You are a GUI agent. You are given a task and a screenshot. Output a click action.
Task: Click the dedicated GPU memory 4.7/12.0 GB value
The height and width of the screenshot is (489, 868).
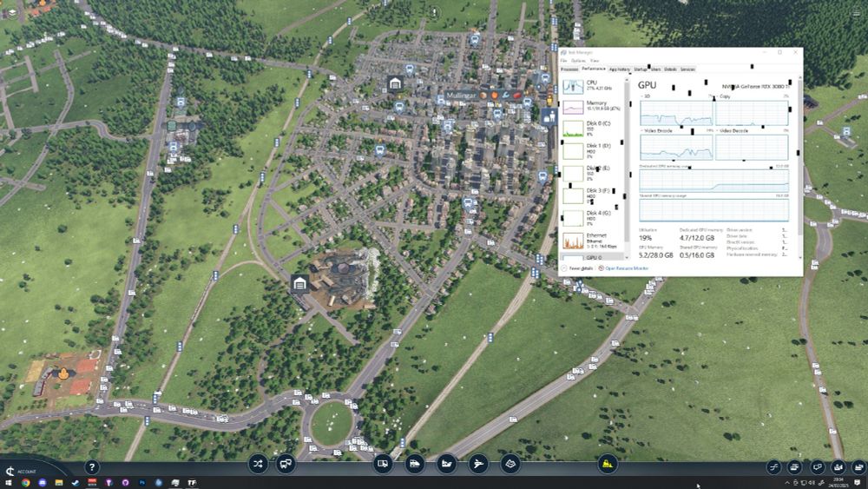(x=696, y=238)
